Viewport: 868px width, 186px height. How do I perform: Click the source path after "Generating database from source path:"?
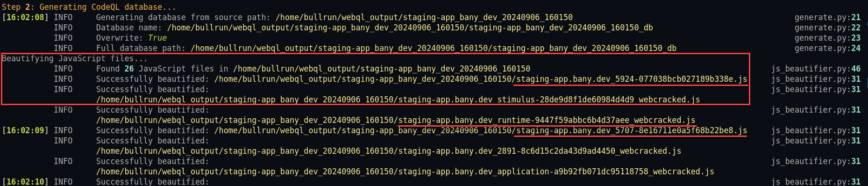(x=424, y=17)
